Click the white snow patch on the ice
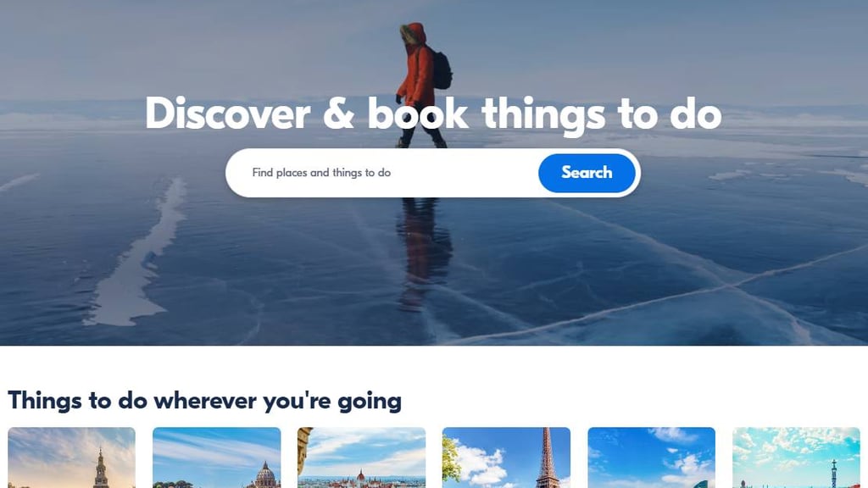 [x=135, y=261]
